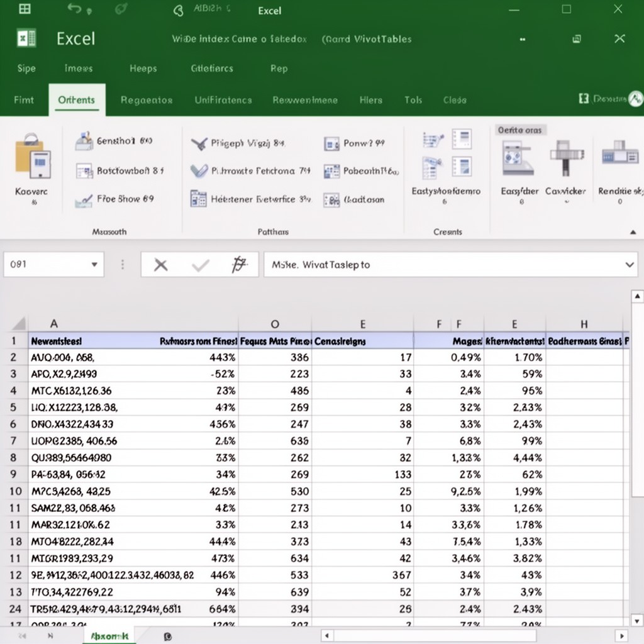The width and height of the screenshot is (644, 644).
Task: Click the Renditie ribbon icon
Action: click(x=620, y=153)
